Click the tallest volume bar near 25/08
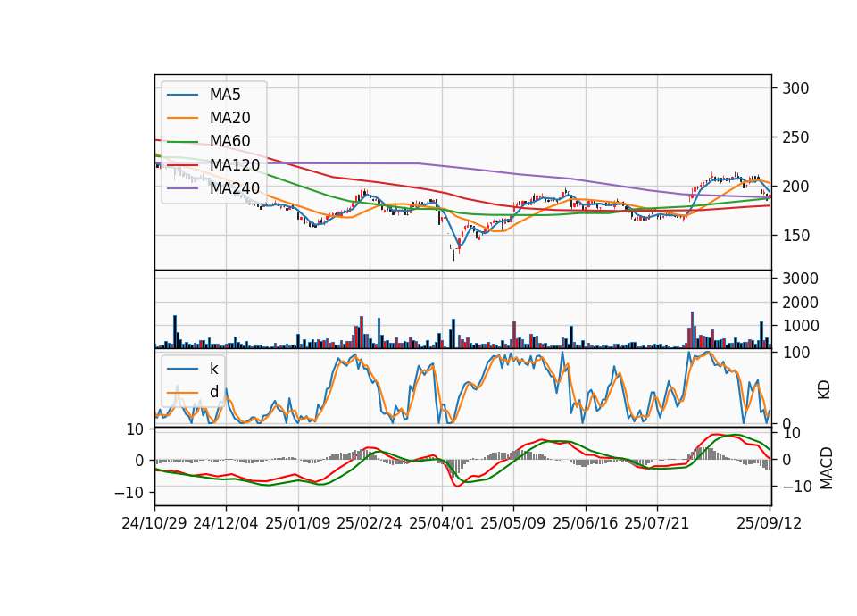857x616 pixels. point(693,329)
